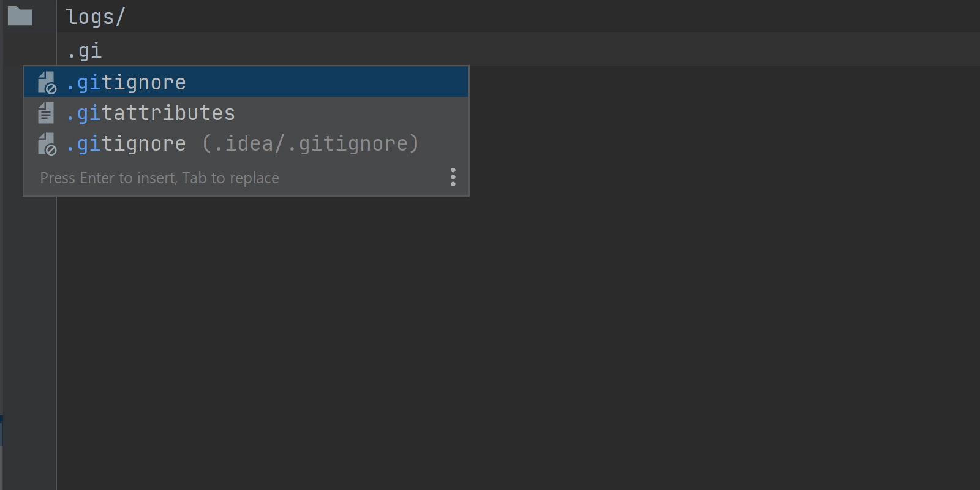
Task: Click the popup footer area beside the three-dot button
Action: (x=361, y=178)
